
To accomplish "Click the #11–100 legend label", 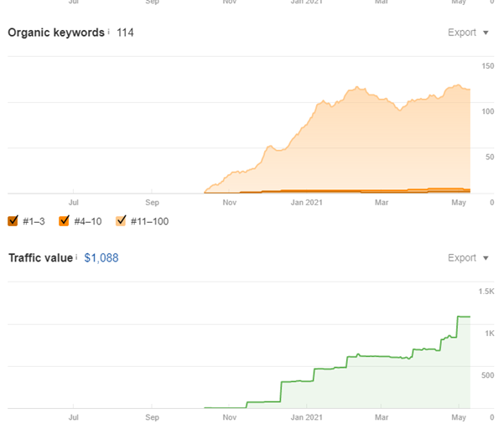I will tap(149, 221).
